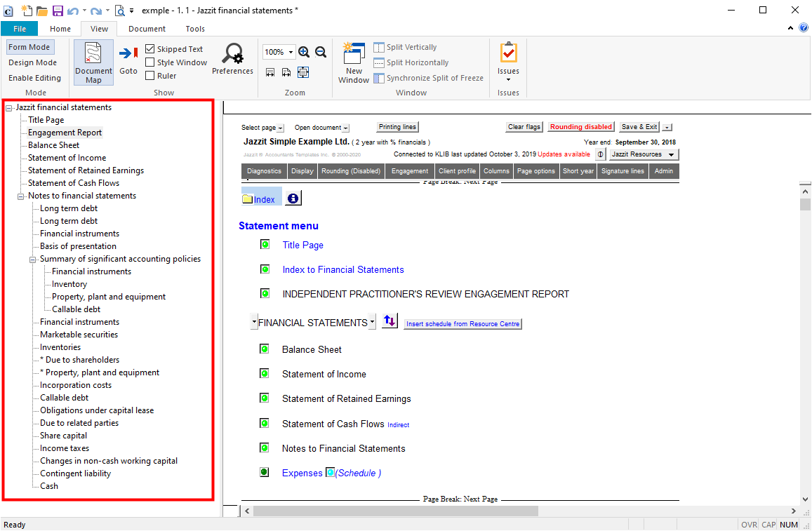Open a New Window from the ribbon

pos(354,62)
